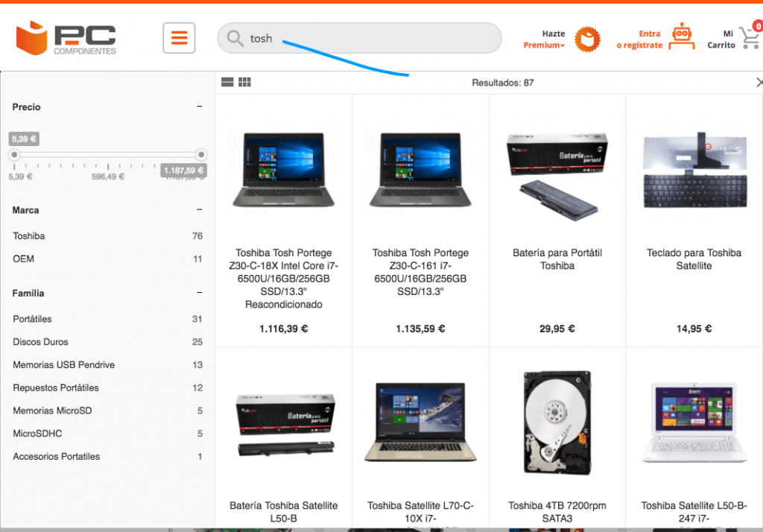Viewport: 763px width, 532px height.
Task: Collapse the Familia filter section
Action: [200, 293]
